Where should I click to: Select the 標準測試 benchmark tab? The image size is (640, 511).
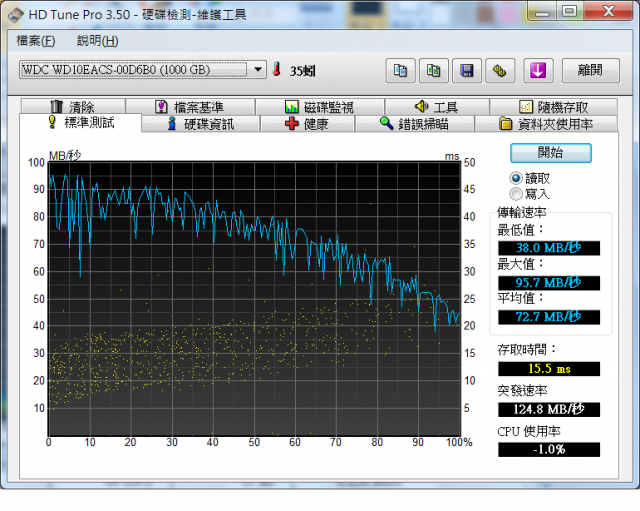[x=80, y=122]
